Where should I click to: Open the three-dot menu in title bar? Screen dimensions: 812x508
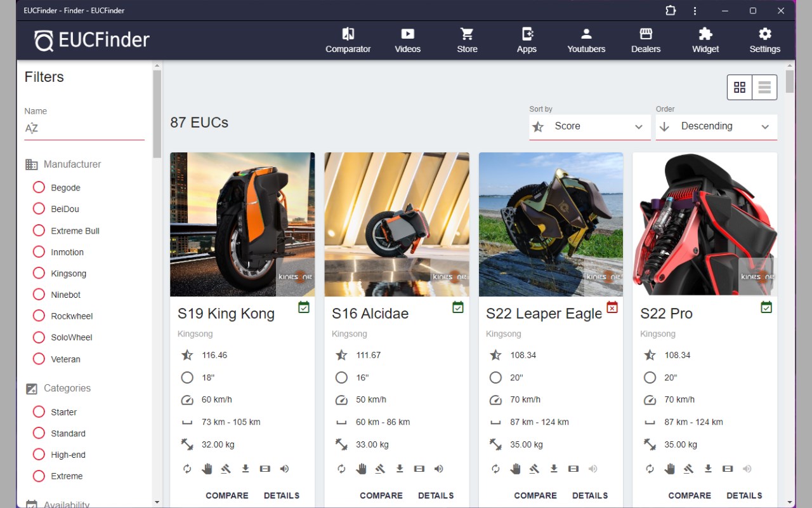[695, 11]
